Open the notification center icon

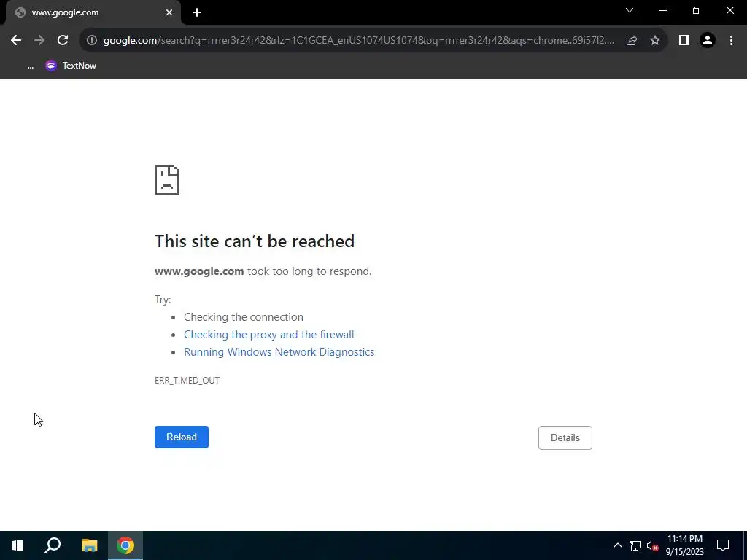(x=723, y=545)
